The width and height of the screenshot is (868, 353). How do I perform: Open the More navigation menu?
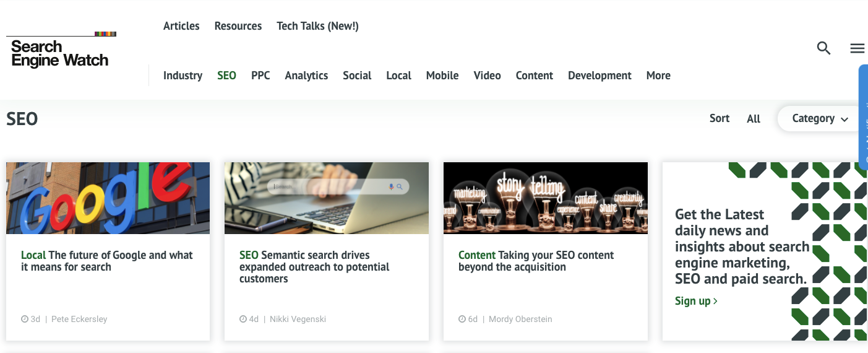(x=658, y=76)
